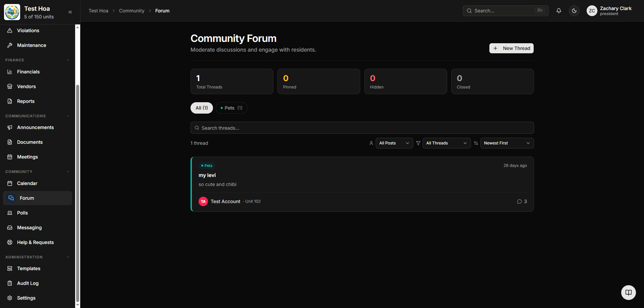The width and height of the screenshot is (644, 308).
Task: Click the Messaging inbox icon
Action: [10, 228]
